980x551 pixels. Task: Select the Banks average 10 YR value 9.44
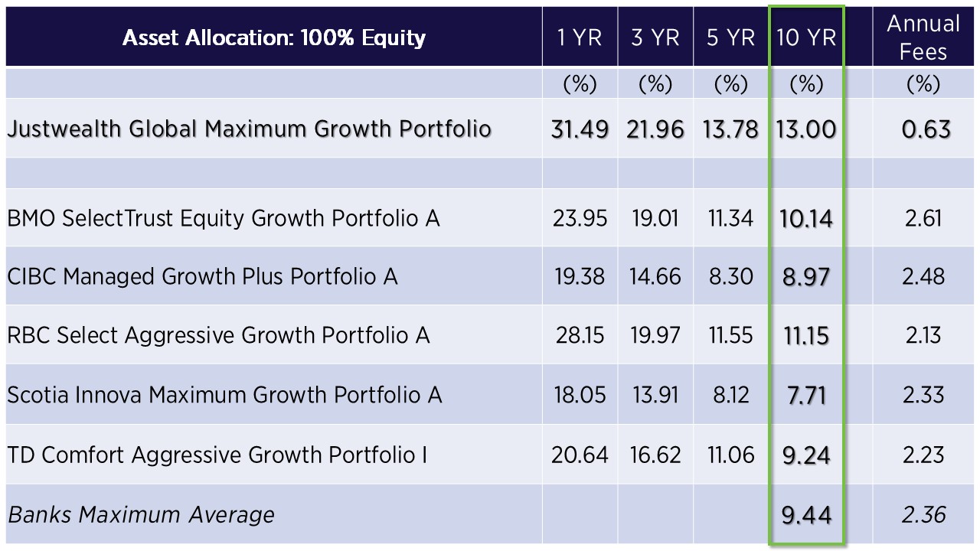[806, 515]
